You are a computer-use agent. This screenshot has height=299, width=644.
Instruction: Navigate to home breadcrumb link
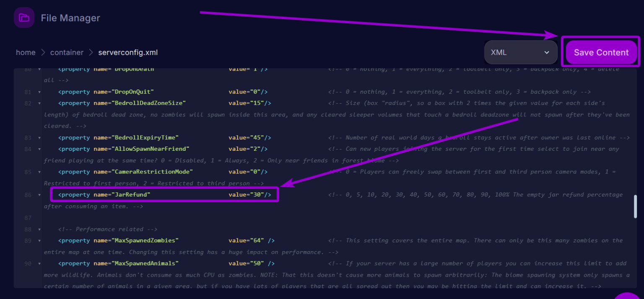click(26, 52)
